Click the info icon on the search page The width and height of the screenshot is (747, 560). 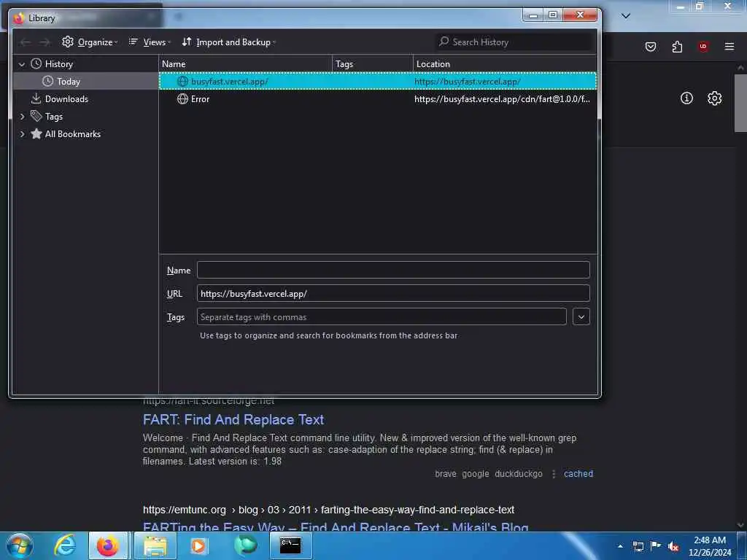click(x=686, y=98)
